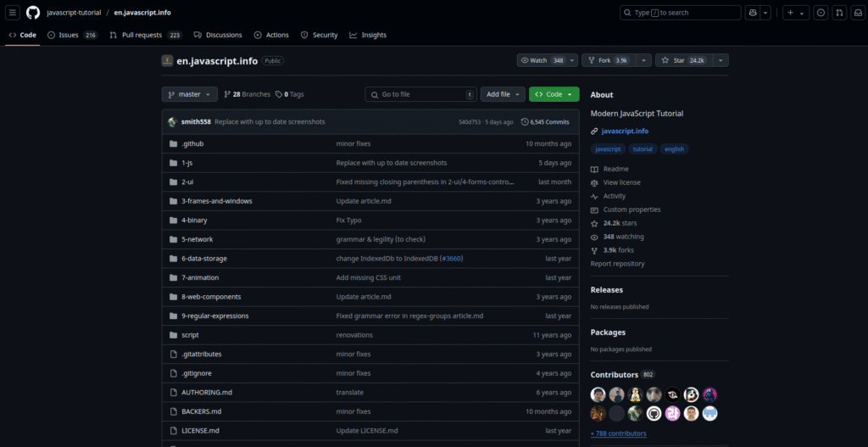Open the master branch selector dropdown
Screen dimensions: 868x447
coord(189,94)
